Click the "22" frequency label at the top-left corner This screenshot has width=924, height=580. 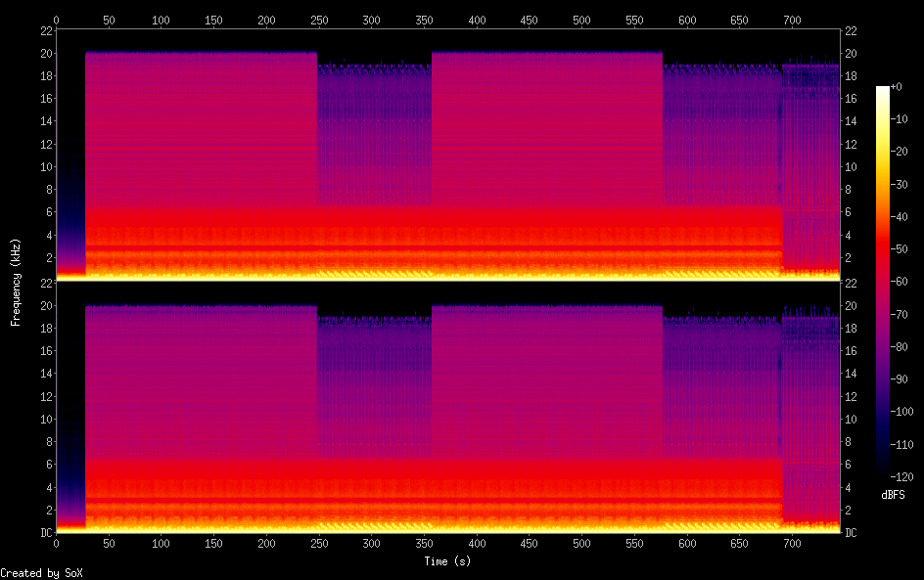point(45,30)
